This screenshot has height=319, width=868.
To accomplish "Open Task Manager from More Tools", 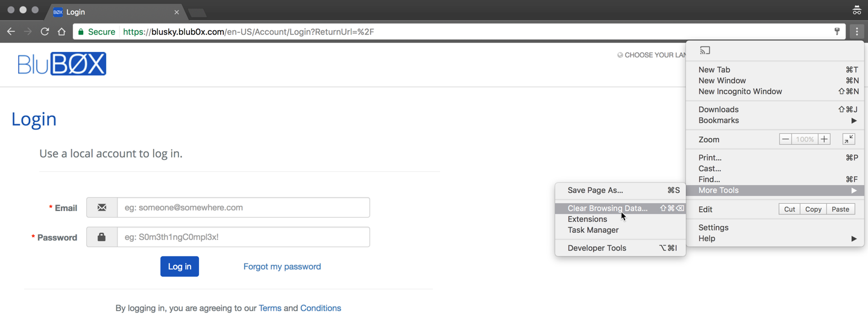I will tap(593, 230).
